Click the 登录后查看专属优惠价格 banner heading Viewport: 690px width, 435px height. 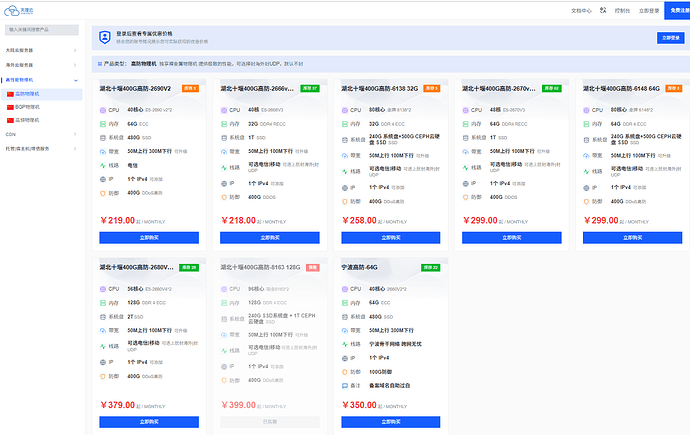144,33
